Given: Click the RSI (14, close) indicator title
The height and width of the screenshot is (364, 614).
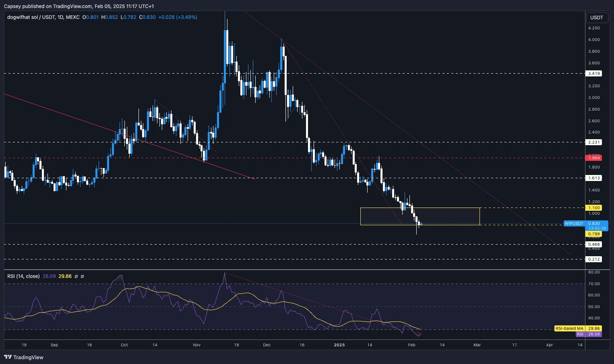Looking at the screenshot, I should tap(23, 276).
